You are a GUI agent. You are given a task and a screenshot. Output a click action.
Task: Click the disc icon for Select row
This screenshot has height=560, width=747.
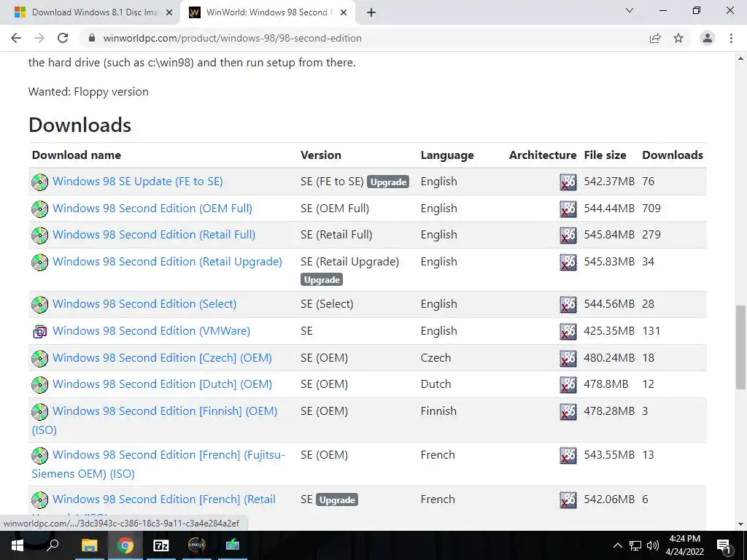(x=39, y=304)
